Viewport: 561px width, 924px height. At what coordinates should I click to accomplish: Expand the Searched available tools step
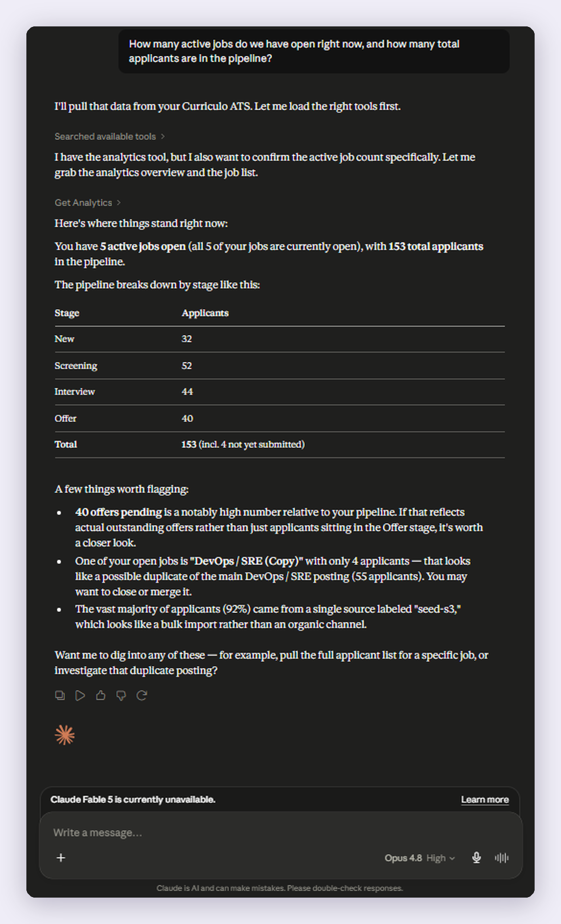coord(109,136)
